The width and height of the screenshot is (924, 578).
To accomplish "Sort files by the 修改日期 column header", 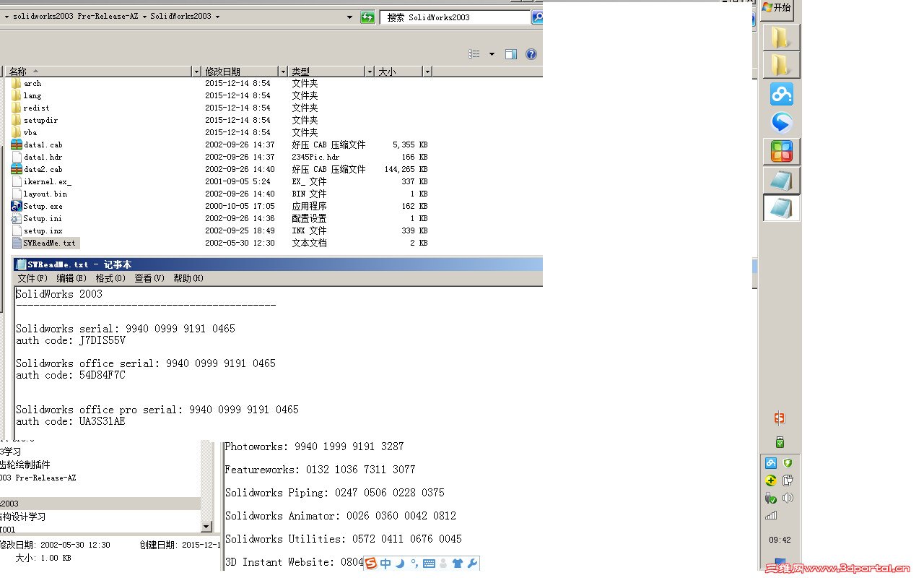I will pyautogui.click(x=240, y=72).
